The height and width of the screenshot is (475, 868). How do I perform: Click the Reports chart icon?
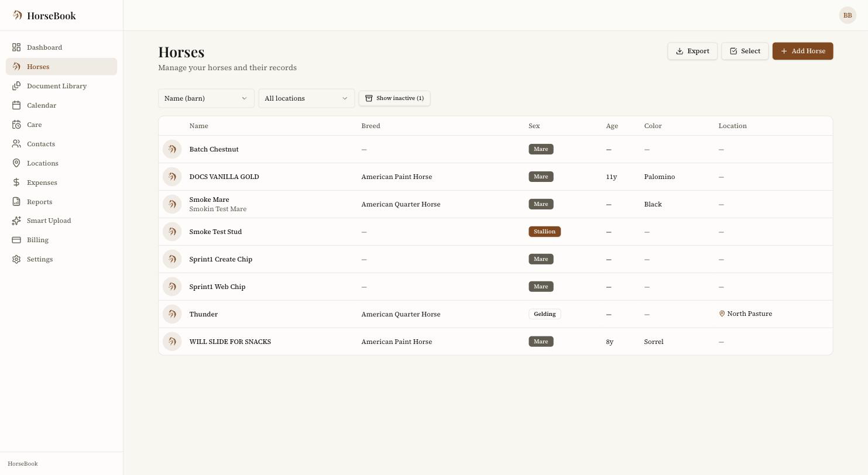[x=16, y=202]
